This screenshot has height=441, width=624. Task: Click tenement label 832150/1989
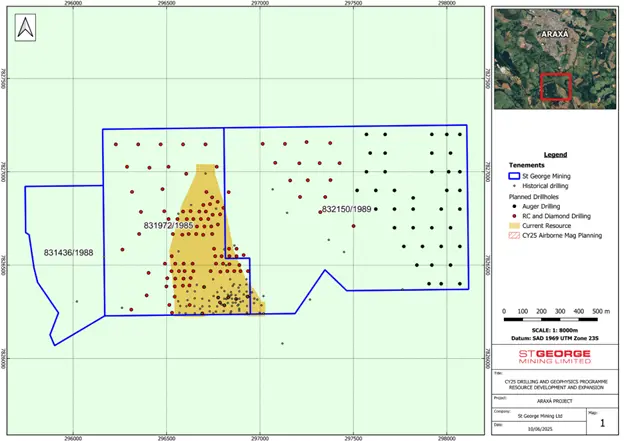tap(346, 209)
